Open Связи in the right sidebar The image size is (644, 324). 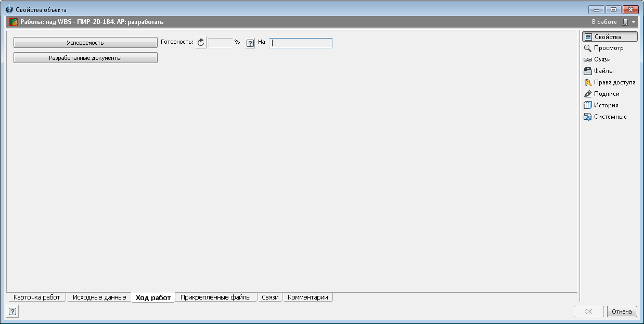(x=597, y=60)
